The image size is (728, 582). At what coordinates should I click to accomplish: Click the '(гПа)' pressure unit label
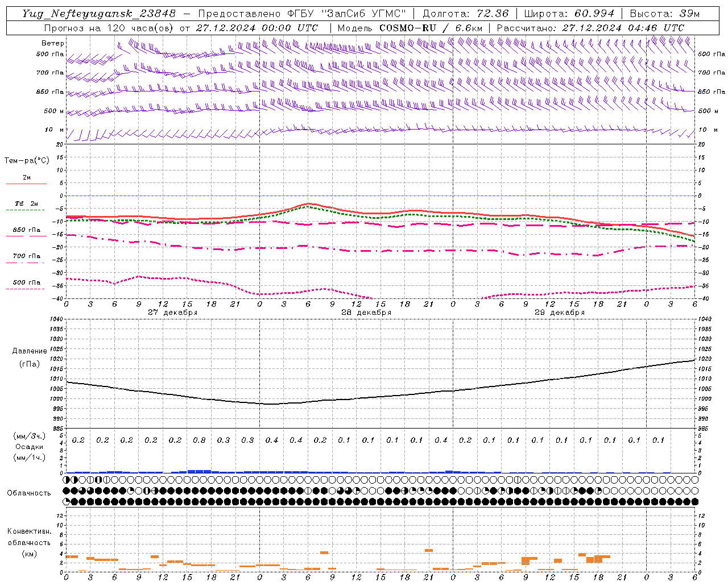point(30,364)
